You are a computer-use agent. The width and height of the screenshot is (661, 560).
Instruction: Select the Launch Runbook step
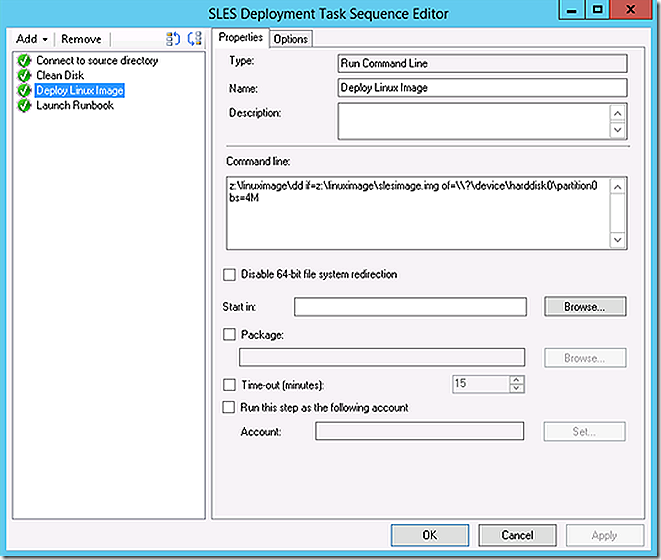75,105
